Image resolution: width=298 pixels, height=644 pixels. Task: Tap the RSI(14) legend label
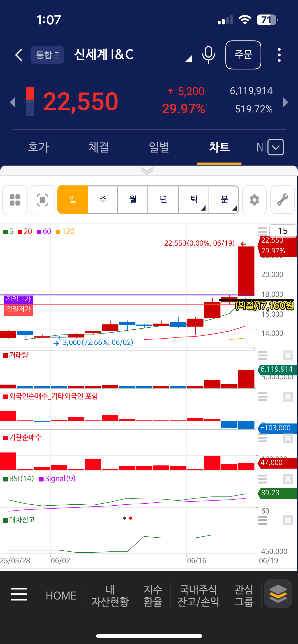tap(19, 479)
